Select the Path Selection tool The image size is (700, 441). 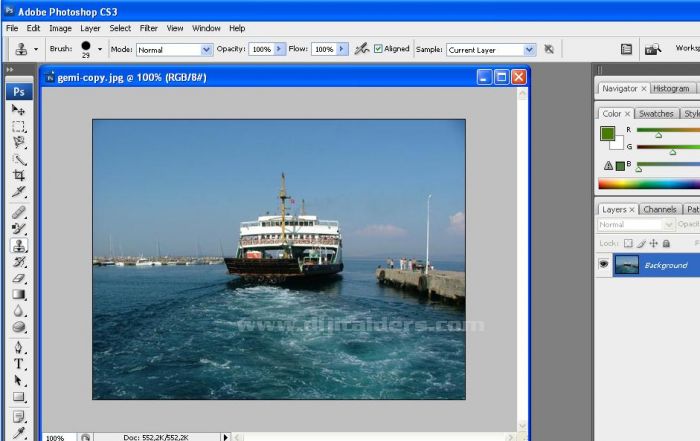pyautogui.click(x=18, y=380)
